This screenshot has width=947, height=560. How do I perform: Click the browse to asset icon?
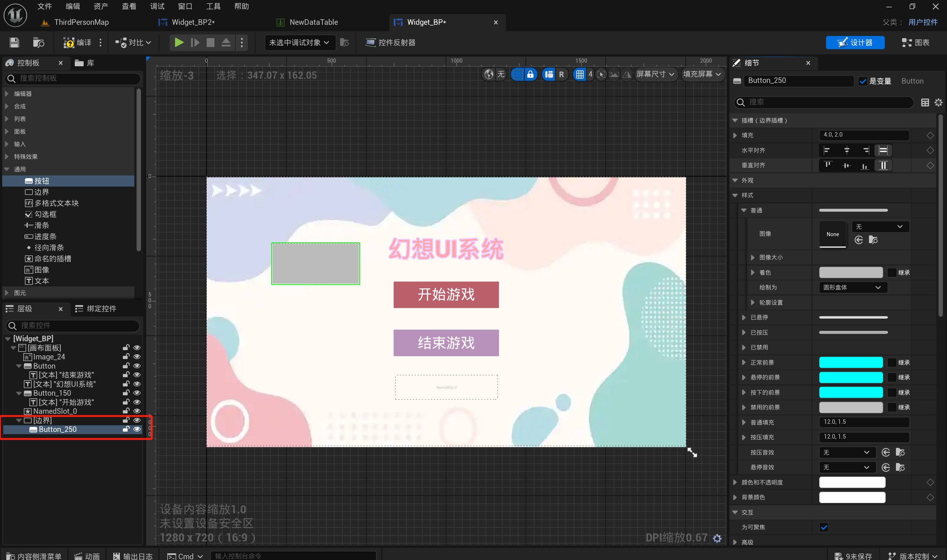[x=38, y=43]
